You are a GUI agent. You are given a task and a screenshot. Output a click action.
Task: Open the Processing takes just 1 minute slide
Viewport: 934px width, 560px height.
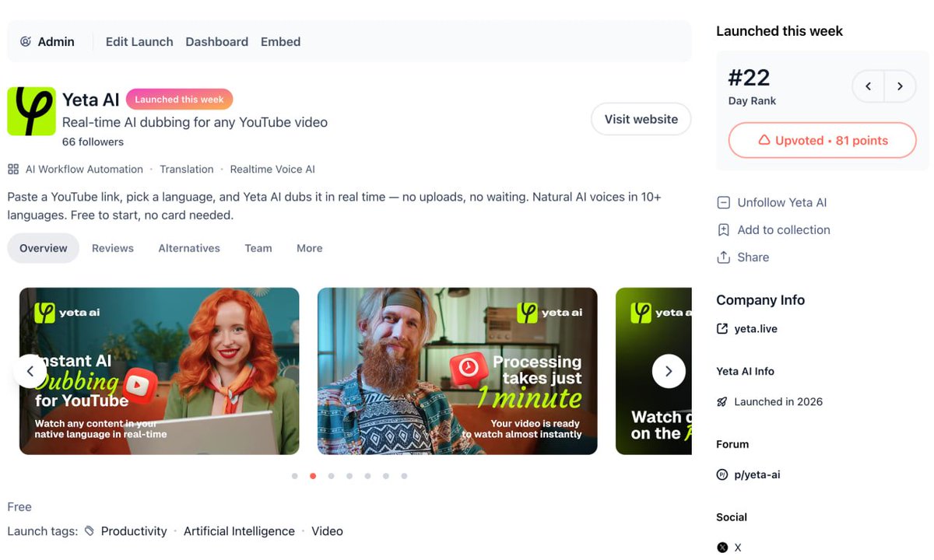(x=458, y=371)
